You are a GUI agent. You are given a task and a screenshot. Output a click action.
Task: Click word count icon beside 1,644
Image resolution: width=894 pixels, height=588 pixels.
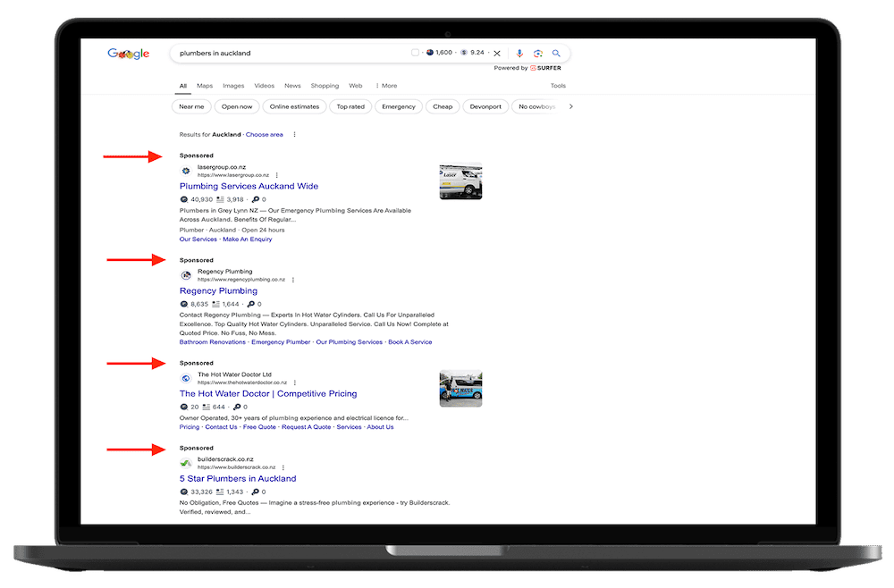pyautogui.click(x=215, y=304)
